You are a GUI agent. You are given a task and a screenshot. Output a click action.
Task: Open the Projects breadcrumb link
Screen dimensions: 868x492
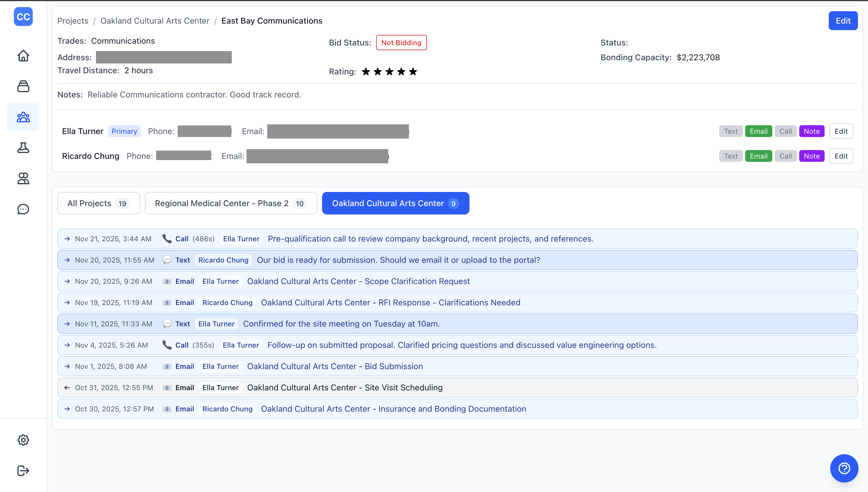coord(72,21)
